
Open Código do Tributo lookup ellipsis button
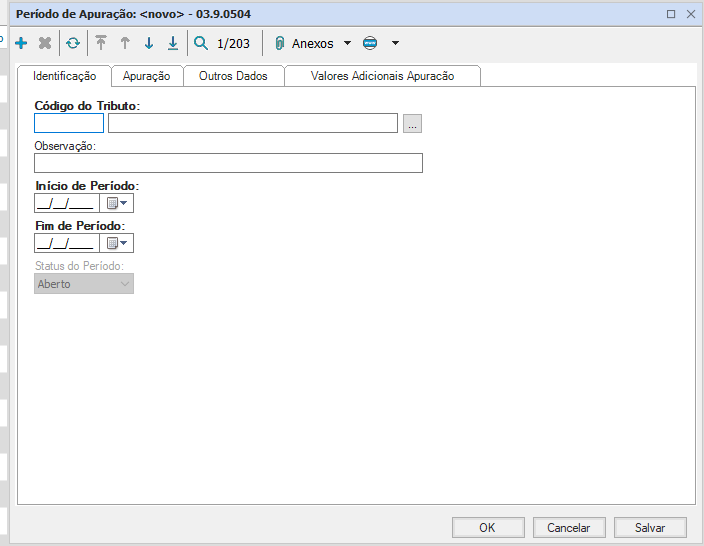tap(413, 124)
